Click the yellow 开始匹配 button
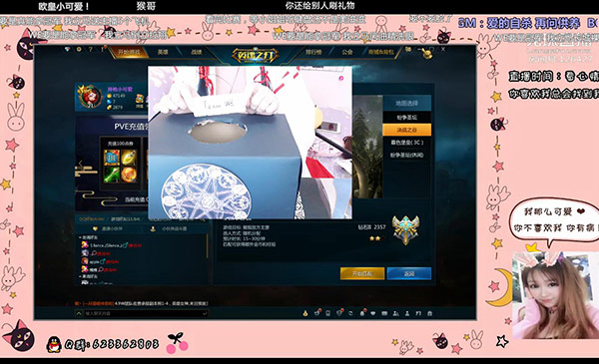 point(362,273)
